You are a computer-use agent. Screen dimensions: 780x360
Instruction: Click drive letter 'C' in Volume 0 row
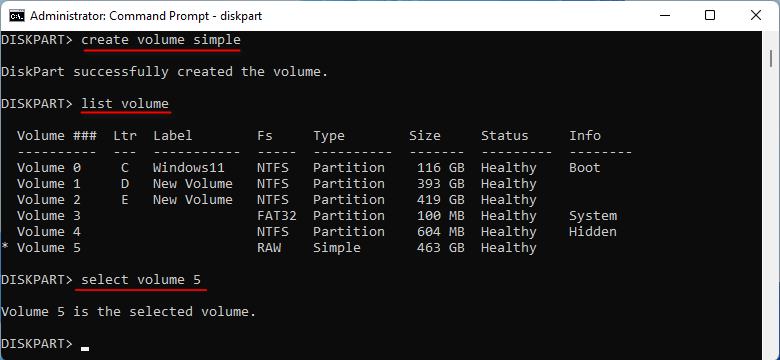point(125,168)
